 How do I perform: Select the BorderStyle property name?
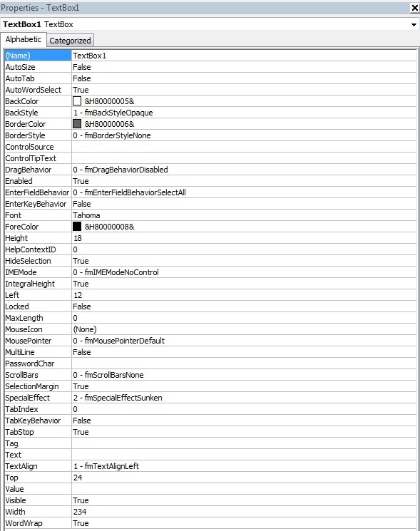click(38, 135)
